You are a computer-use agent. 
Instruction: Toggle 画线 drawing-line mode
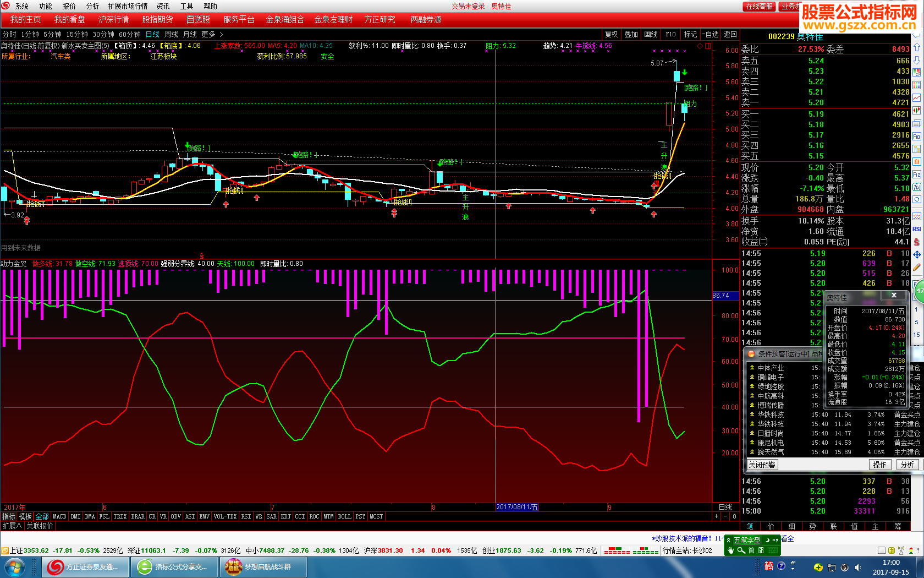coord(651,34)
